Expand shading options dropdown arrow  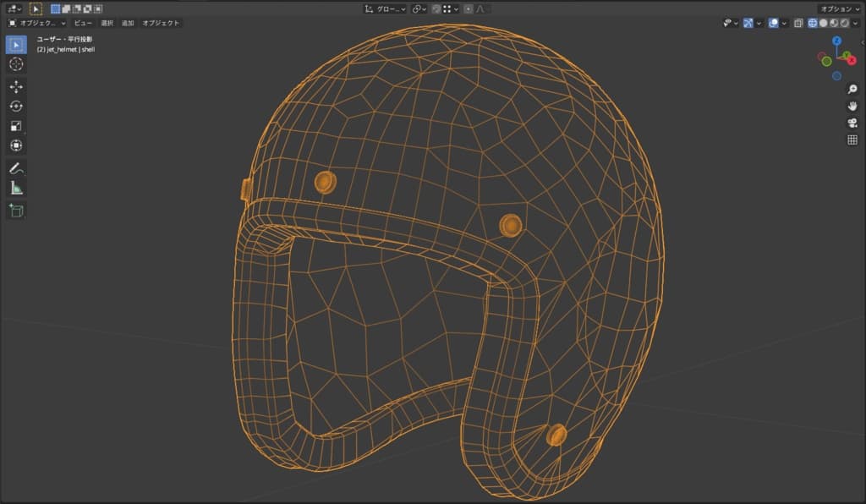(x=856, y=23)
